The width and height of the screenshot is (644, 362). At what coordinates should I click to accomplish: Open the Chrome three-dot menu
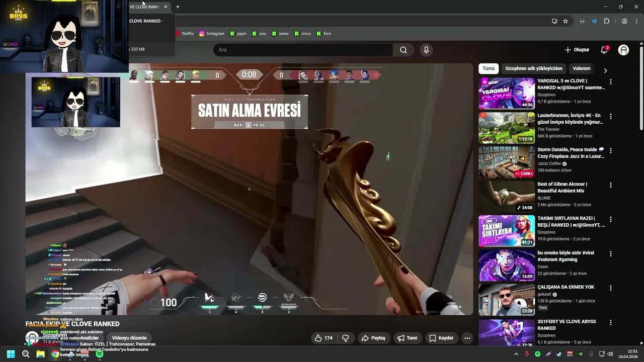[x=636, y=21]
